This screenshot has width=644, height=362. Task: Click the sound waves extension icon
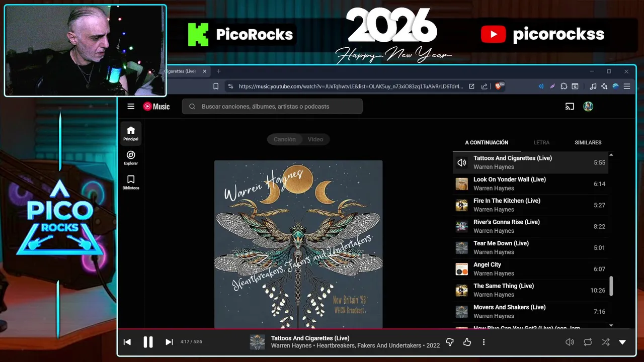[x=541, y=86]
